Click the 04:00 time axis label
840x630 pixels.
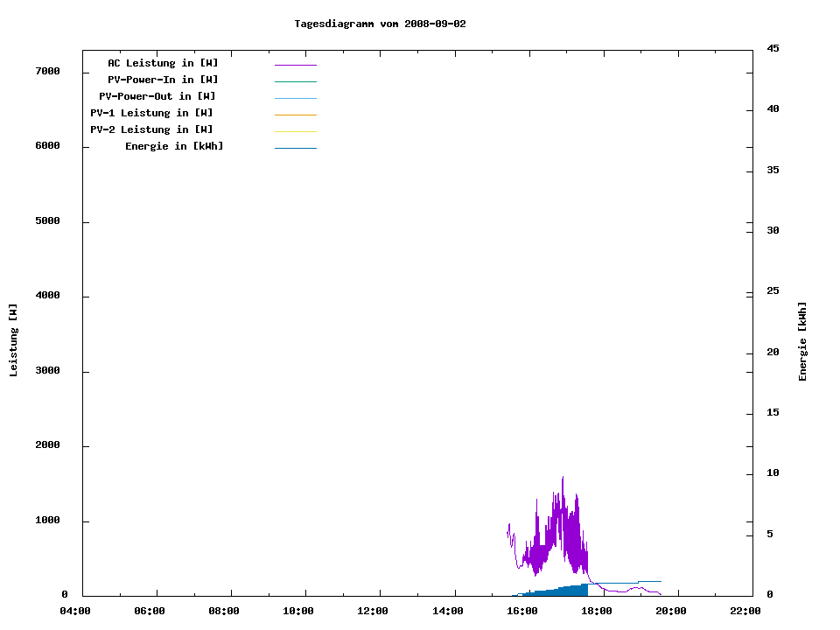click(75, 611)
